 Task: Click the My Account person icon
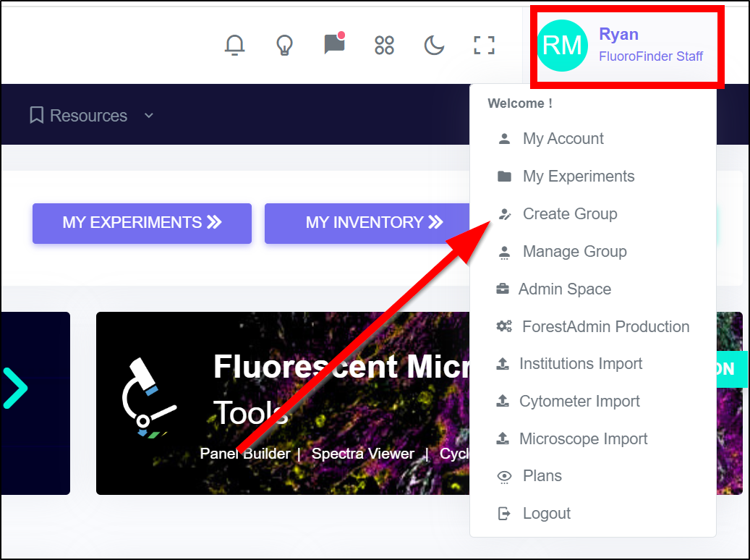click(504, 139)
